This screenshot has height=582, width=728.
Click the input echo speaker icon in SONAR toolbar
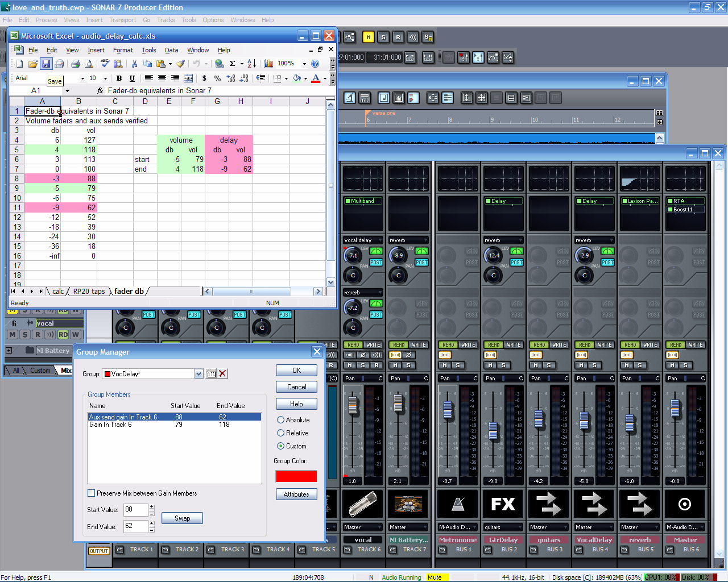tap(413, 38)
